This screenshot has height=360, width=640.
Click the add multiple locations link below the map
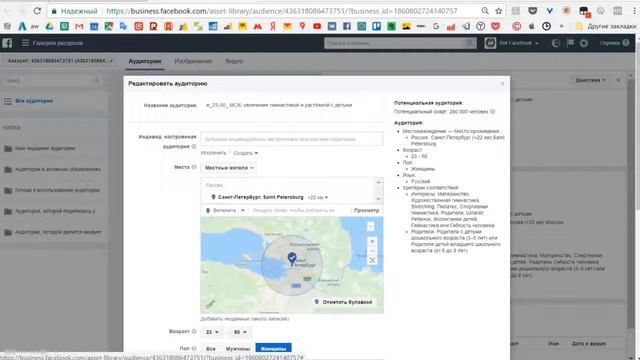244,319
